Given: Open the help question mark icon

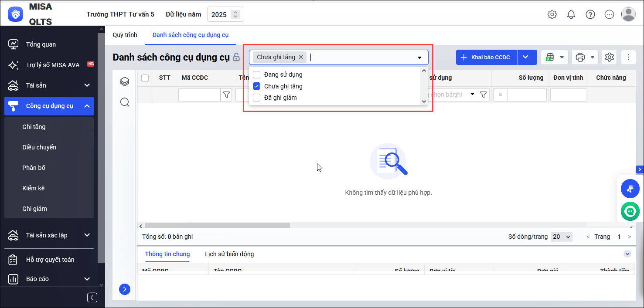Looking at the screenshot, I should pyautogui.click(x=590, y=14).
